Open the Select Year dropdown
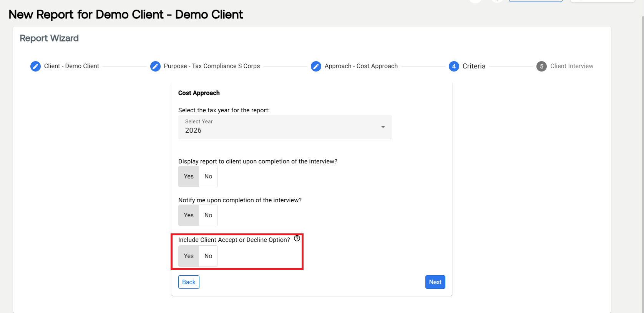The height and width of the screenshot is (313, 644). click(x=285, y=127)
